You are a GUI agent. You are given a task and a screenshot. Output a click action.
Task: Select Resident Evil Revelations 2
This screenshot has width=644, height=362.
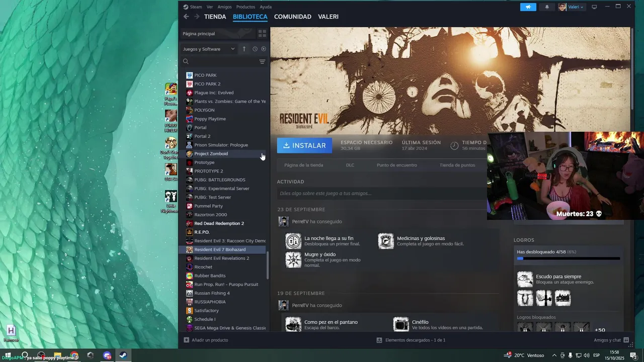click(223, 258)
